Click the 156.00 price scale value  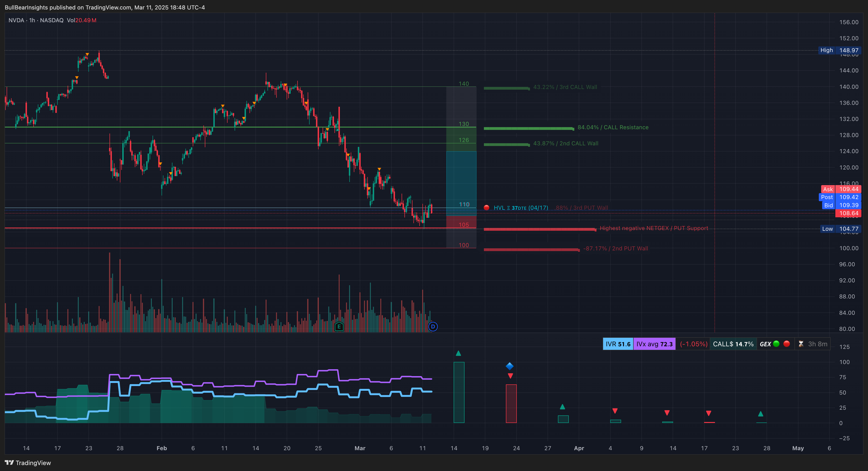849,22
